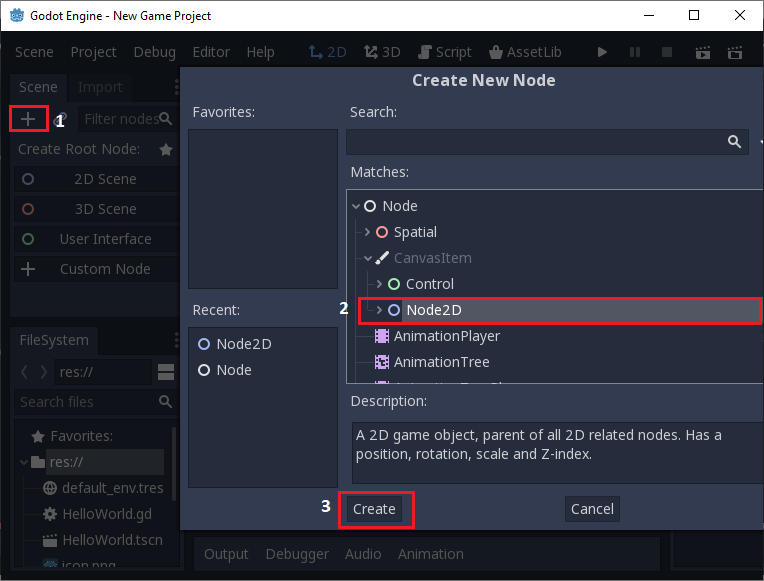Select CanvasItem in the Matches tree
The image size is (764, 581).
click(x=433, y=258)
